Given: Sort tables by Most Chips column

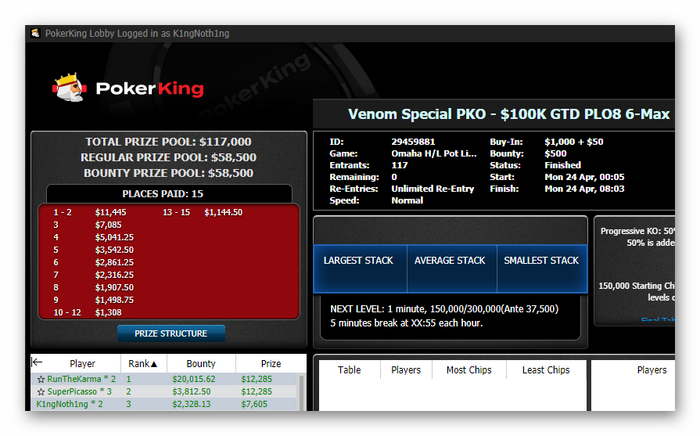Looking at the screenshot, I should tap(469, 370).
